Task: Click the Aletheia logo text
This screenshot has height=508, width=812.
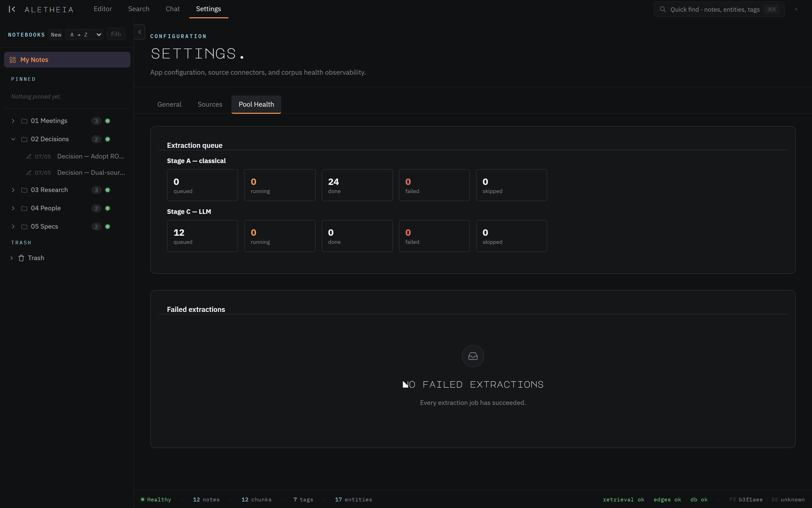Action: click(x=49, y=9)
